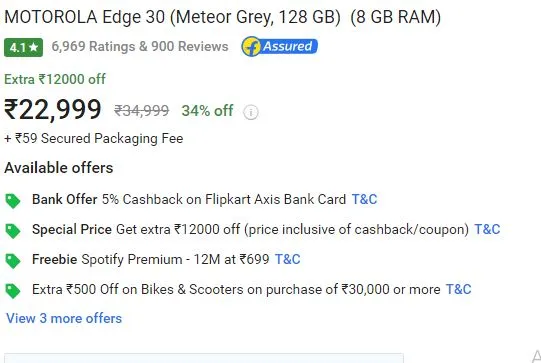
Task: Click the green tag icon beside Bank Offer
Action: (x=13, y=201)
